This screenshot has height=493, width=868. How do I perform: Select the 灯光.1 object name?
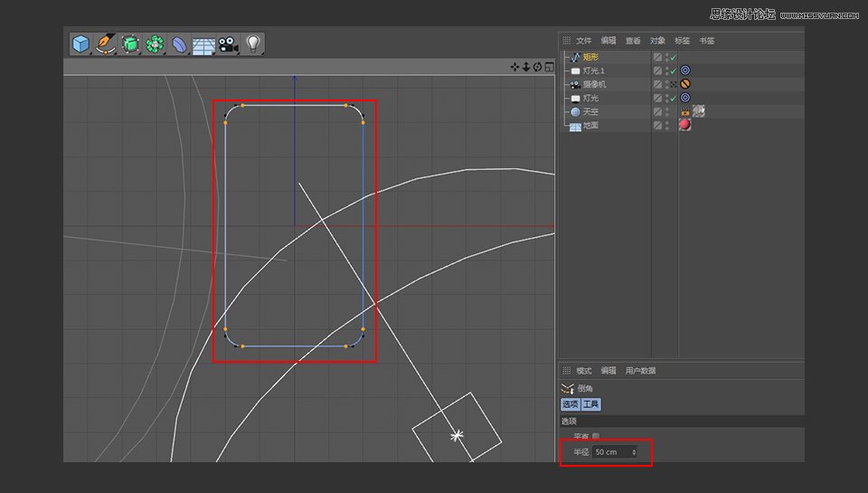coord(593,71)
